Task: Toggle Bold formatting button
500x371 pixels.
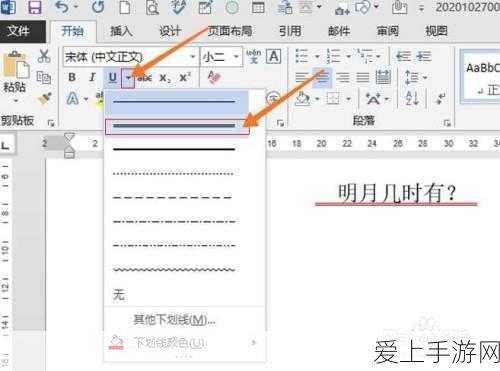Action: pyautogui.click(x=72, y=77)
